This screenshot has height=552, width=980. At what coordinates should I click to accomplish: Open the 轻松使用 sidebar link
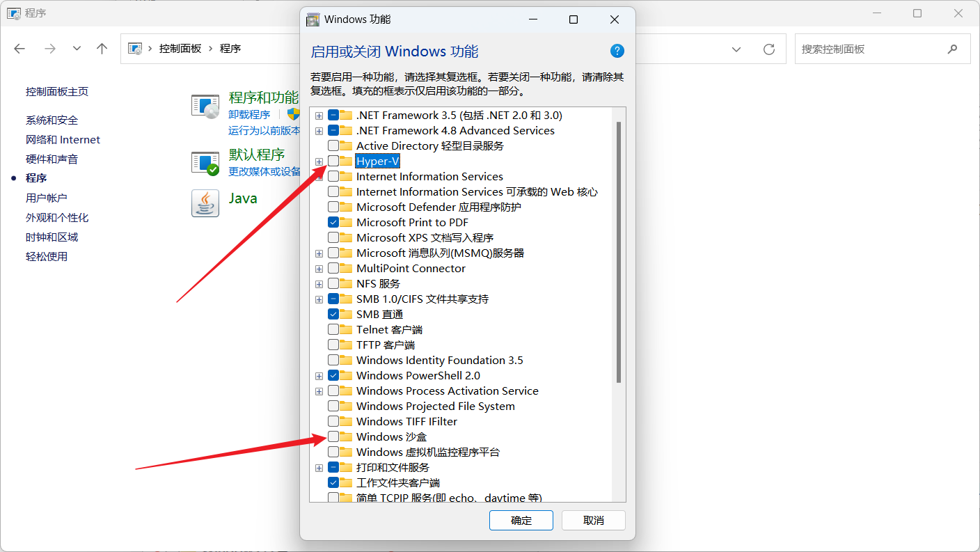coord(47,256)
